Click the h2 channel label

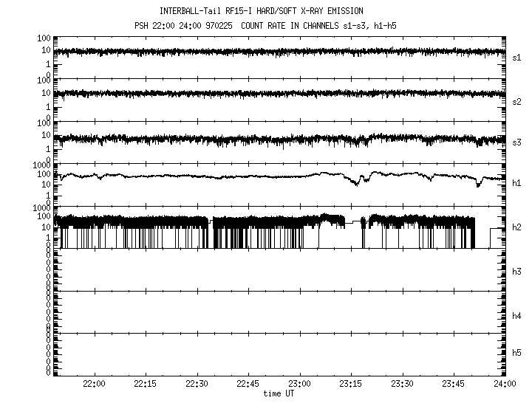(x=516, y=227)
